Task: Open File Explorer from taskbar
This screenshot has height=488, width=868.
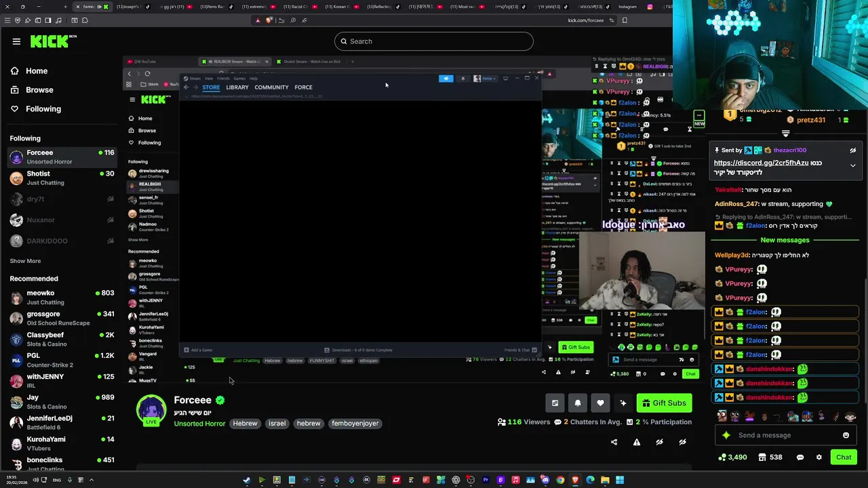Action: click(x=605, y=480)
